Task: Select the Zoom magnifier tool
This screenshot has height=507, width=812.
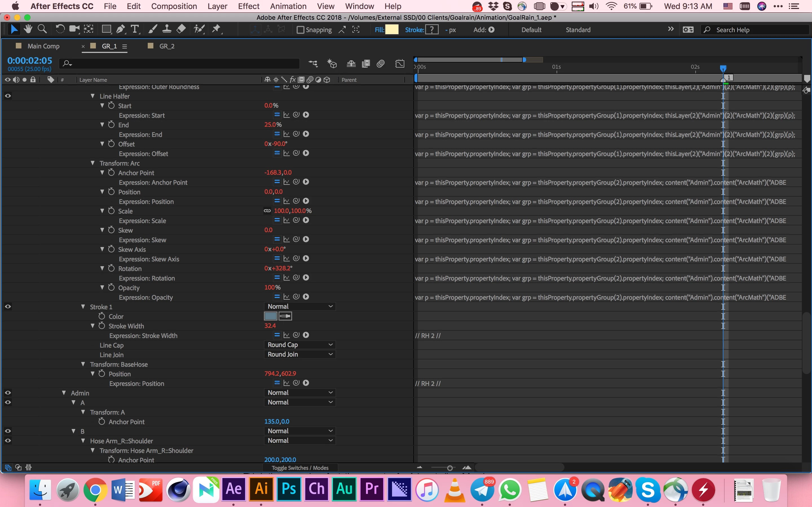Action: (x=42, y=30)
